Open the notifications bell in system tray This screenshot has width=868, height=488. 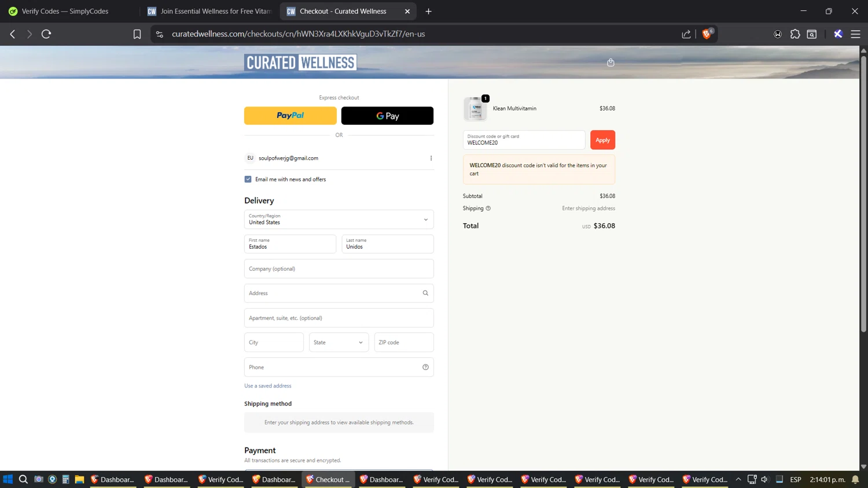[855, 479]
